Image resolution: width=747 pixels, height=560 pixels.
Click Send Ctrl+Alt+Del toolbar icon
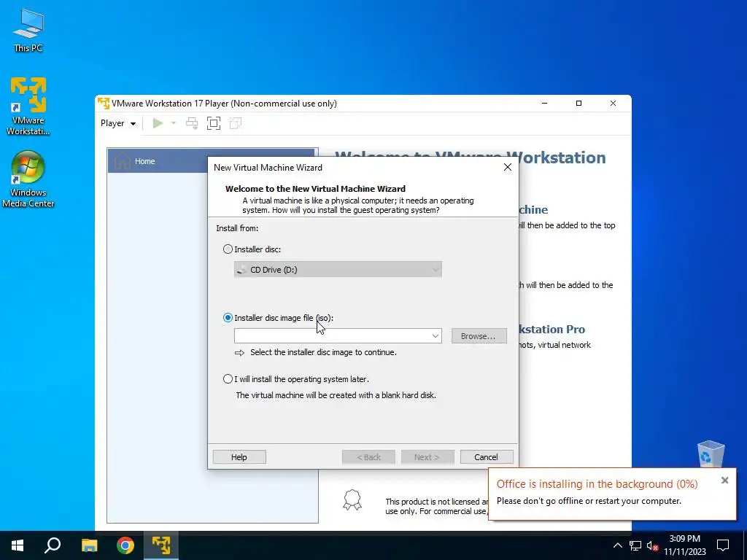coord(192,123)
